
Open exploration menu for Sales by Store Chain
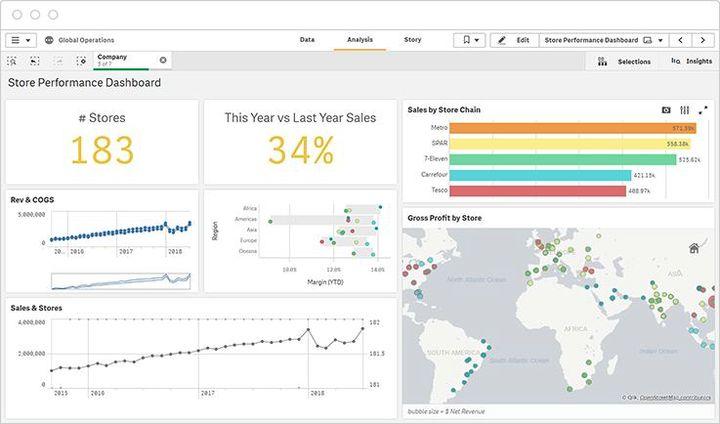pos(684,109)
